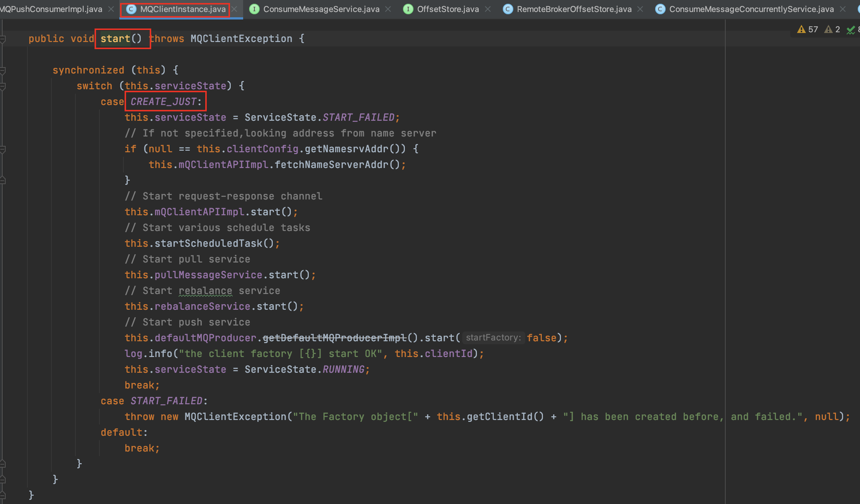
Task: Click the START_FAILED case label
Action: click(x=167, y=401)
